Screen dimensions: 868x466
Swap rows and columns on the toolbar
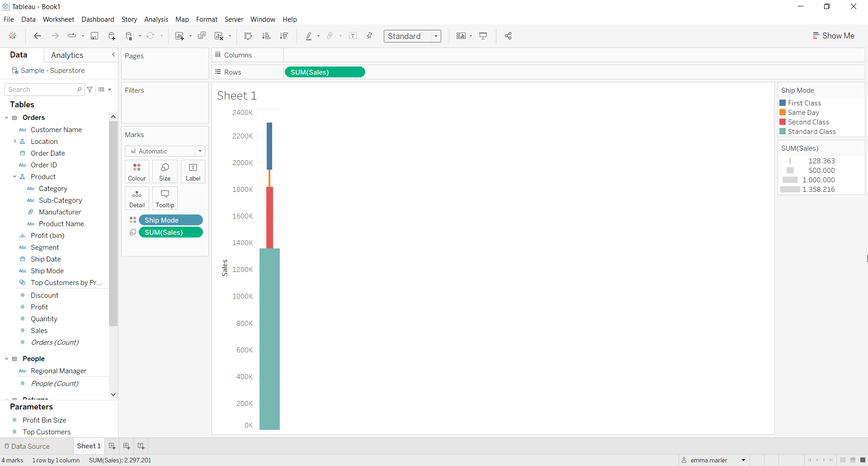[x=248, y=36]
